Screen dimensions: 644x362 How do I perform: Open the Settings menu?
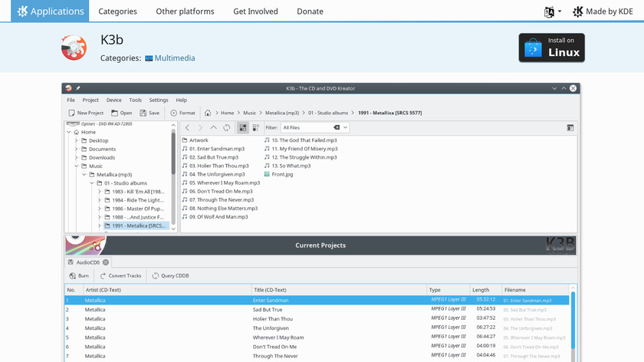159,100
